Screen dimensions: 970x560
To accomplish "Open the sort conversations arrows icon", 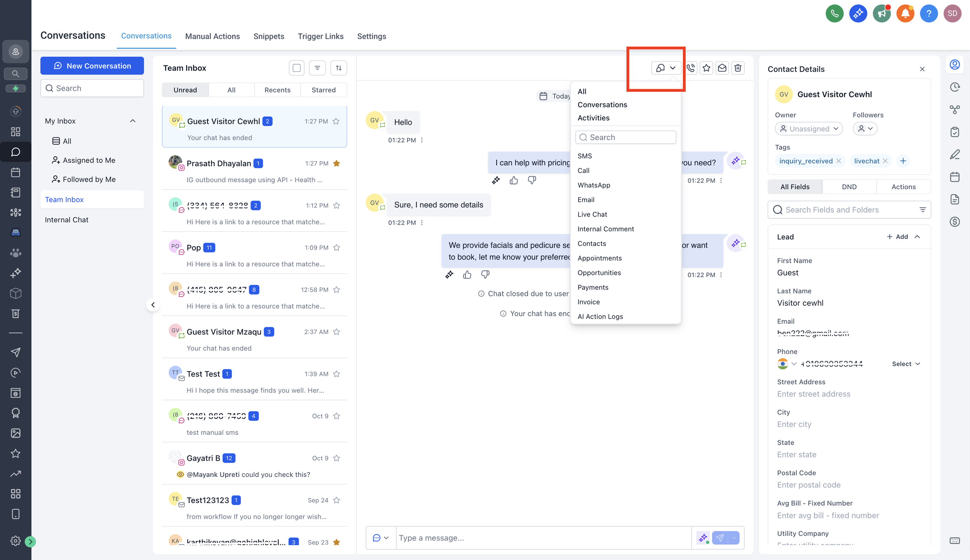I will click(x=338, y=68).
